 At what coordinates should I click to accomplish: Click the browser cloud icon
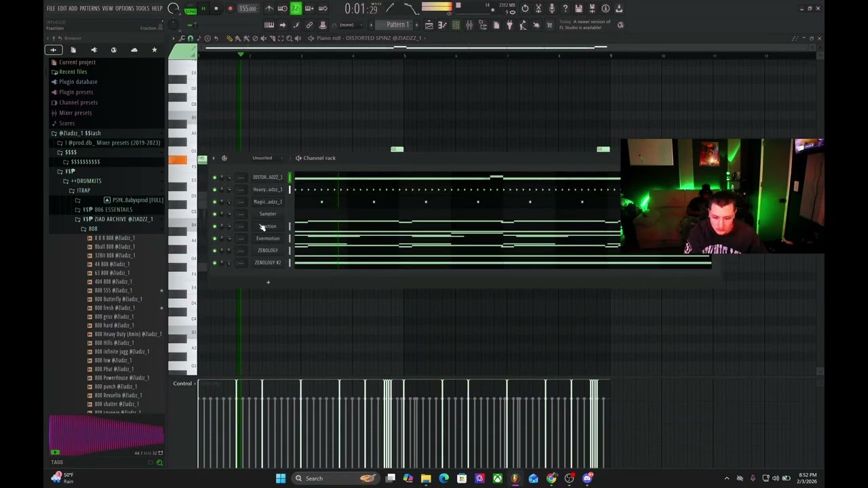134,50
